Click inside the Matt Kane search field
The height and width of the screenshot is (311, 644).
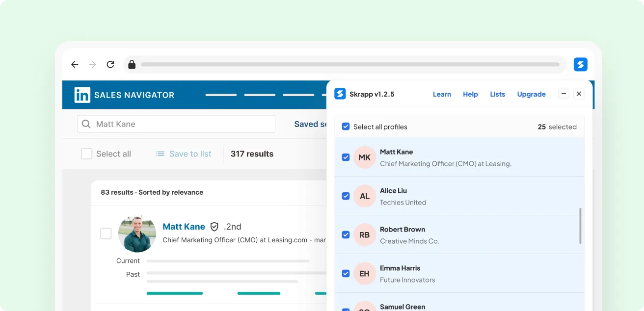[x=177, y=124]
